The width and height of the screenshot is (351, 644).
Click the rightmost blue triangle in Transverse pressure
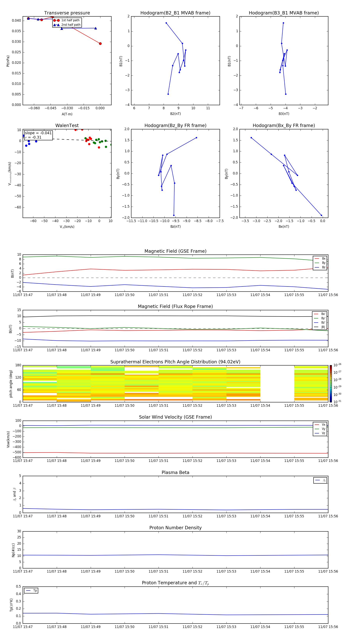[x=95, y=28]
